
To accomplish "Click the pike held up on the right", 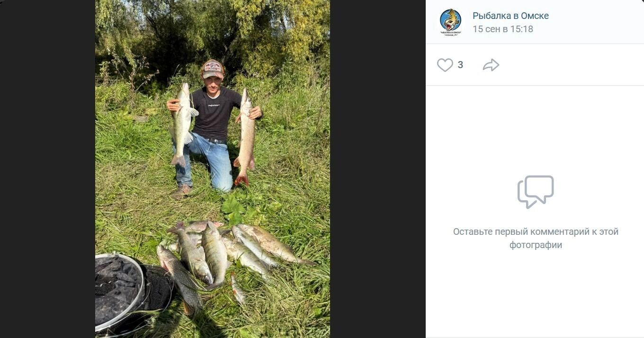I will [246, 135].
